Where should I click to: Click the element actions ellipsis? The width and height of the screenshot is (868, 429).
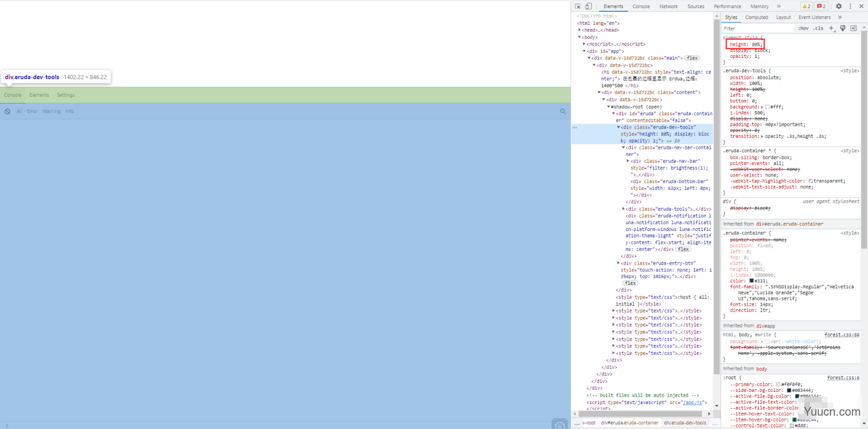click(575, 127)
